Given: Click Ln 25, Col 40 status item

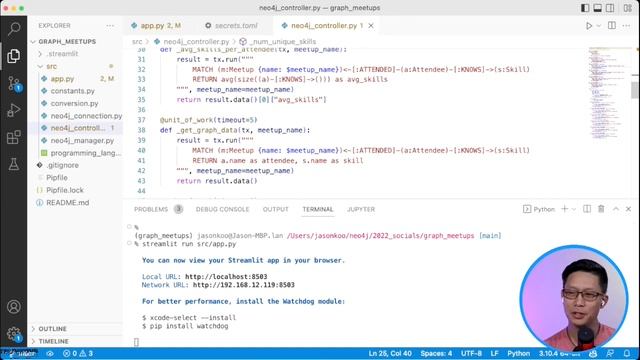Looking at the screenshot, I should click(x=390, y=353).
